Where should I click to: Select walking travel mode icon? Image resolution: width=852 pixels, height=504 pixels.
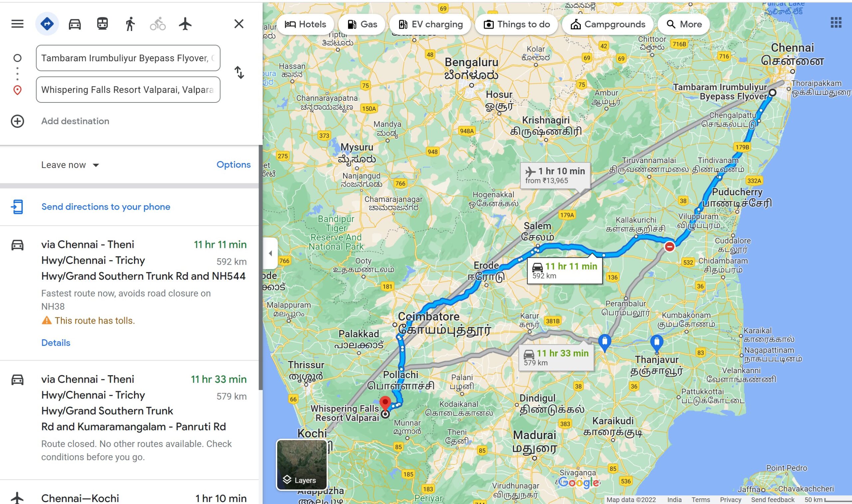tap(130, 24)
